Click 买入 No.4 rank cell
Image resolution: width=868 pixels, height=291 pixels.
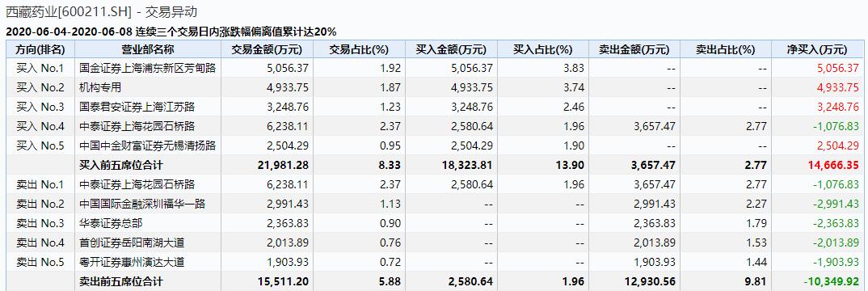coord(40,127)
